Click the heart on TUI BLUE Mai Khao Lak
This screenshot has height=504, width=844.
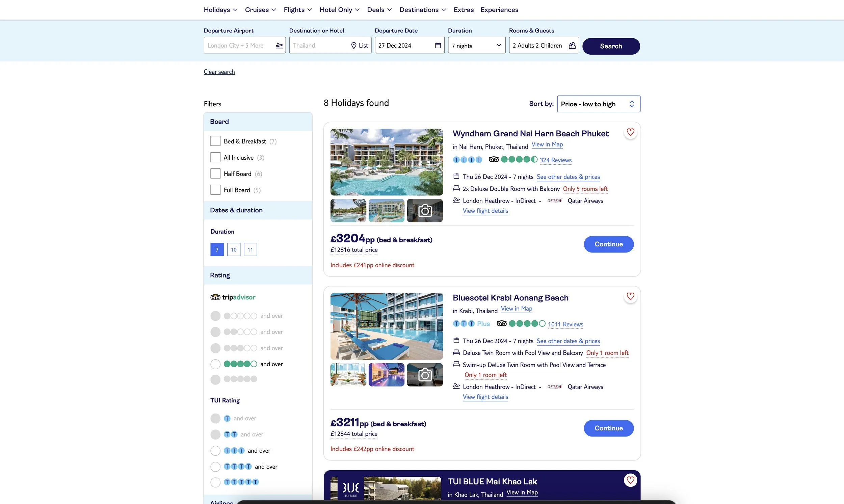click(x=630, y=480)
